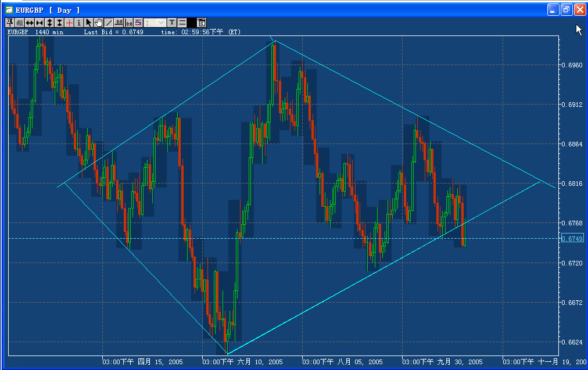Click the info 'i' toolbar icon

79,23
